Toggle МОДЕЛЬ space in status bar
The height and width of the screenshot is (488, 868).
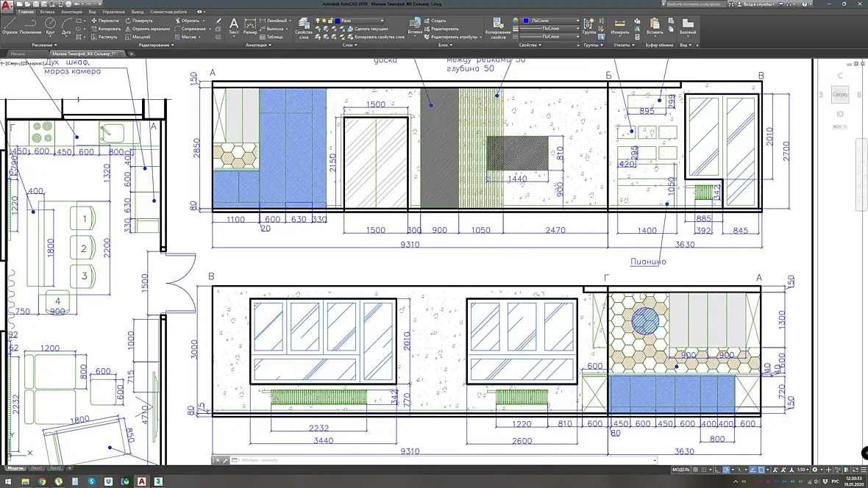tap(680, 469)
